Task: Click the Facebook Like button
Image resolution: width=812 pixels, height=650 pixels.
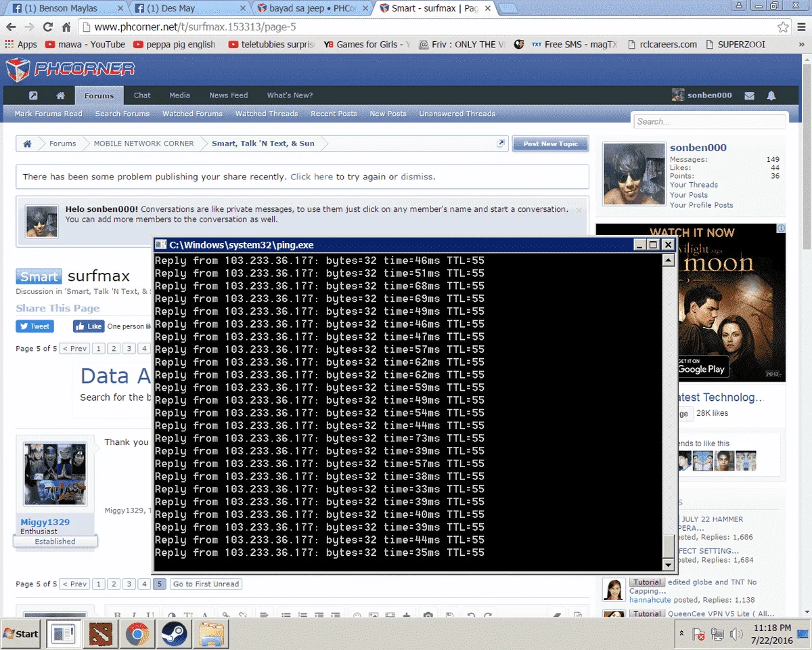Action: click(89, 326)
